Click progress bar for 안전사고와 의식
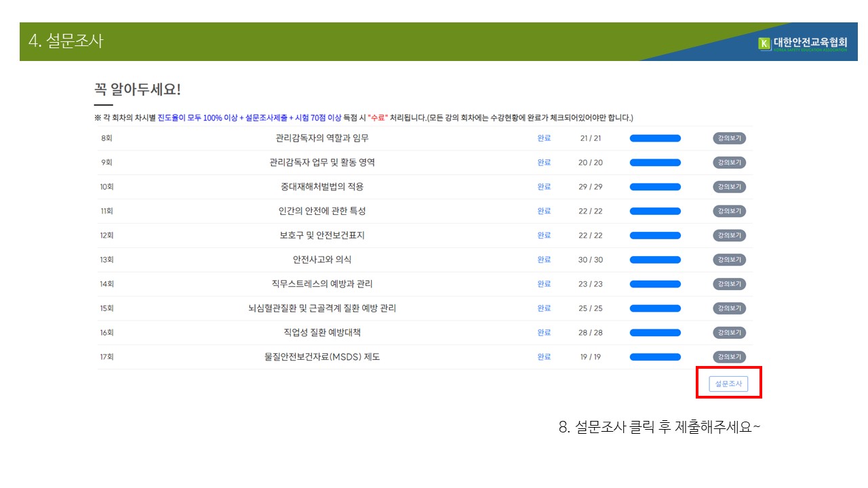This screenshot has width=868, height=488. 655,260
